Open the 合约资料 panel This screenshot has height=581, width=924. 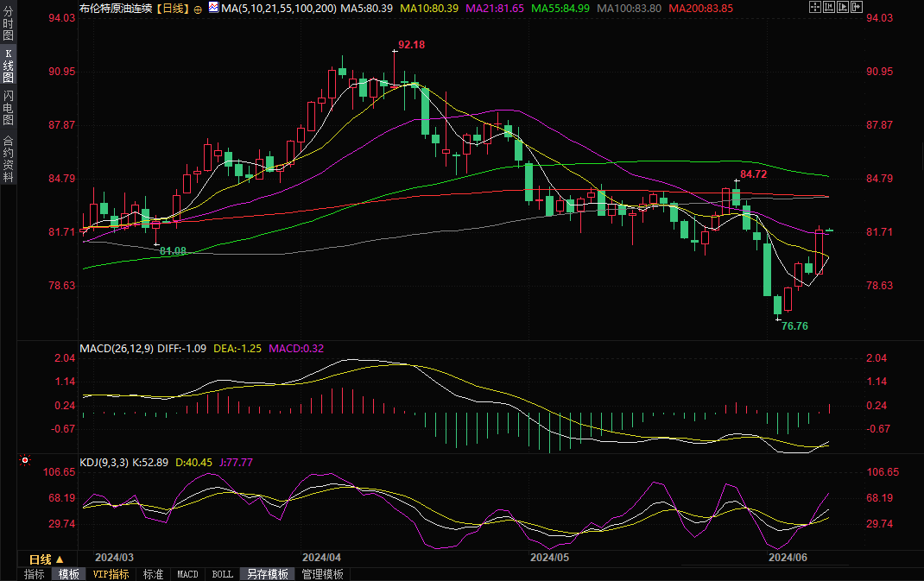coord(8,159)
